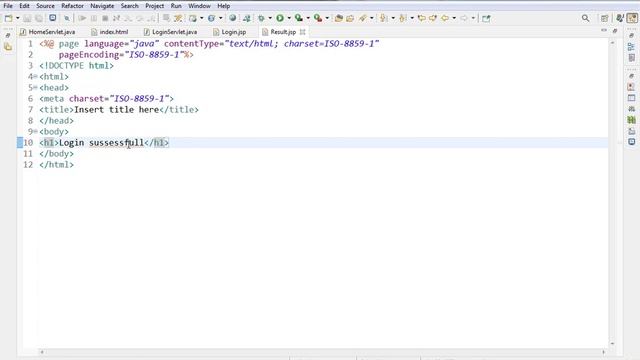Switch to the LoginServlet.java tab

coord(171,32)
